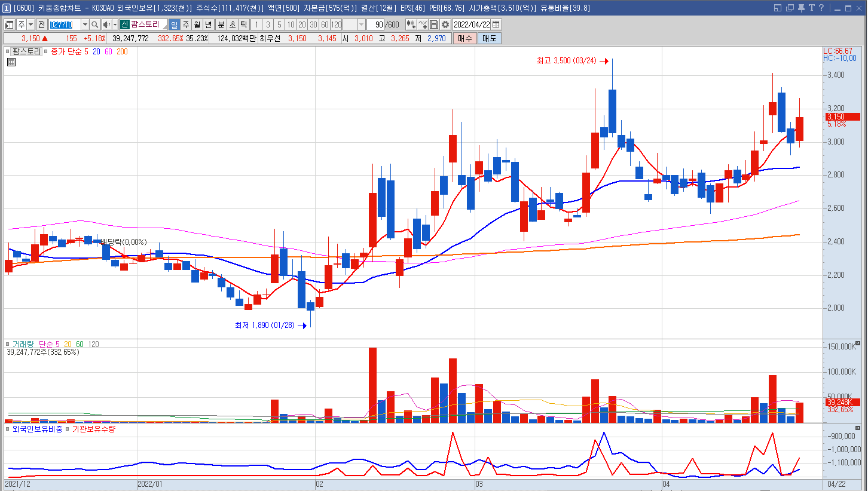Click the data grid icon under 팜스토리 legend
This screenshot has height=491, width=868.
click(x=11, y=62)
